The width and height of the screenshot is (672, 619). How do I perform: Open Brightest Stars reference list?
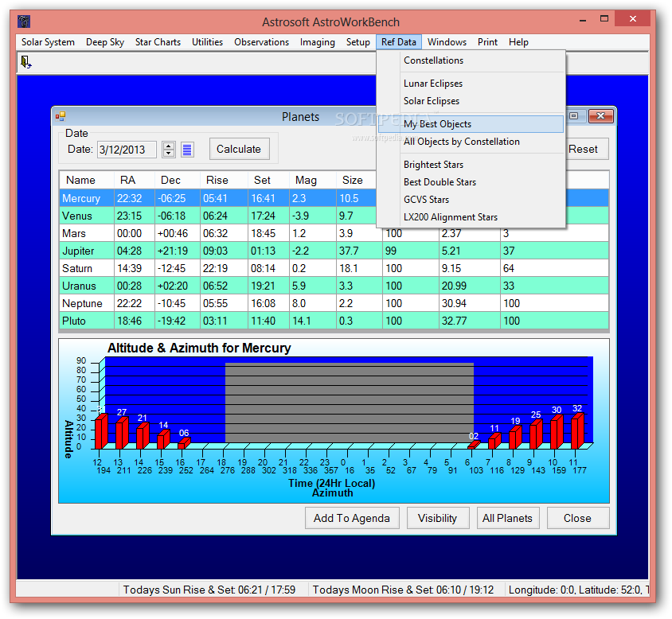[x=471, y=165]
